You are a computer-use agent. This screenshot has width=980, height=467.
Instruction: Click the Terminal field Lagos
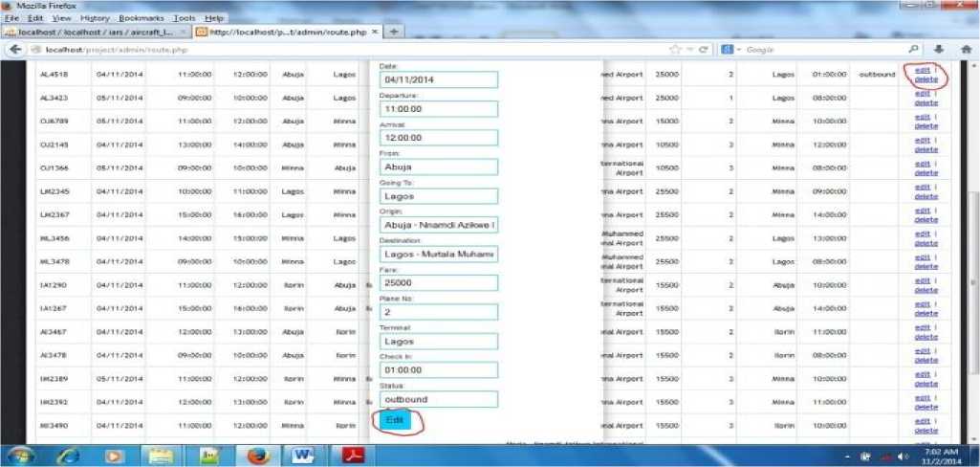[x=438, y=342]
